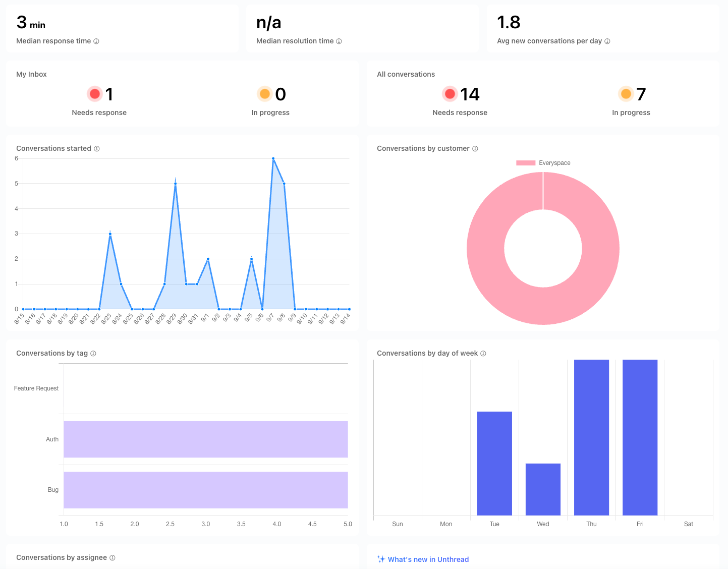This screenshot has width=728, height=569.
Task: Click the red Needs response indicator in All conversations
Action: point(450,94)
